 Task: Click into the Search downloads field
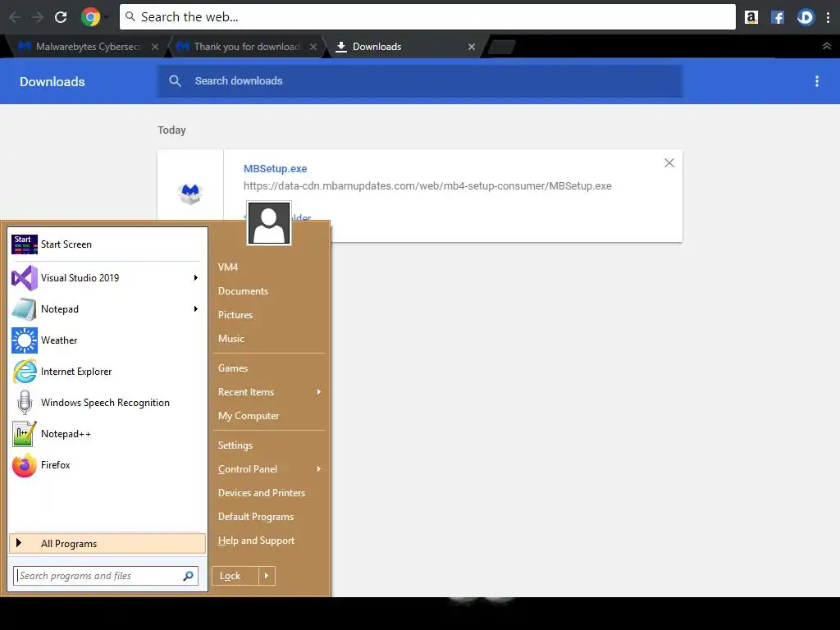pyautogui.click(x=419, y=81)
